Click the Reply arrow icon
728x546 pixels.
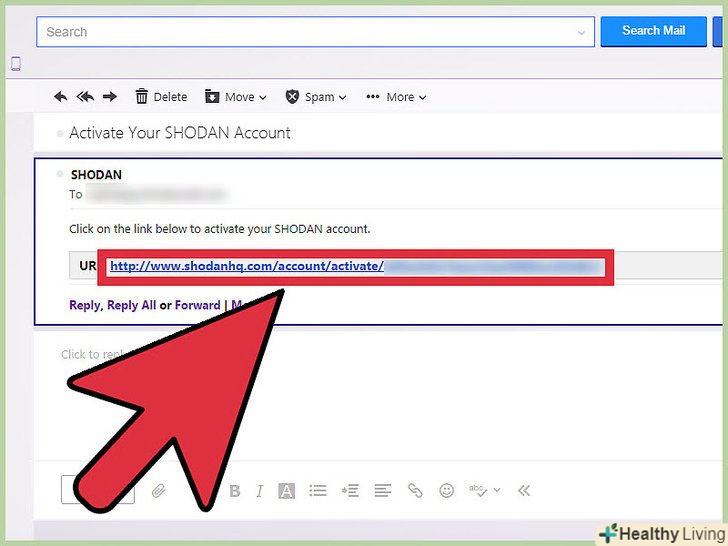coord(60,97)
